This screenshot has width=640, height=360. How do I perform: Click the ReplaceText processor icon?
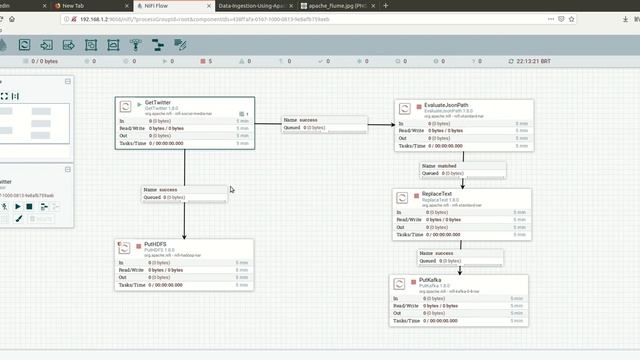[x=402, y=198]
